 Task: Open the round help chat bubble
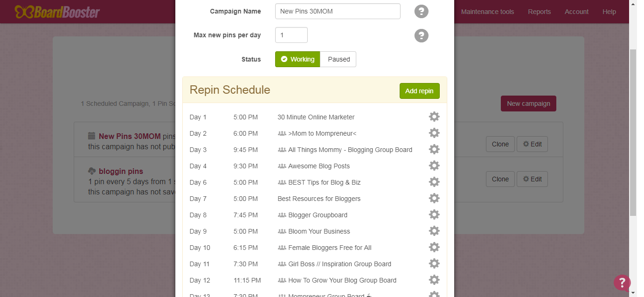[622, 283]
